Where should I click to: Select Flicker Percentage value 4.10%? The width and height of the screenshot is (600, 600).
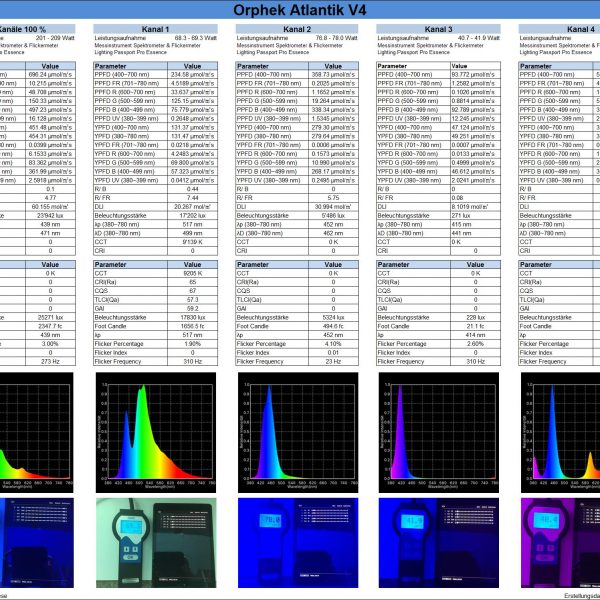click(x=333, y=344)
